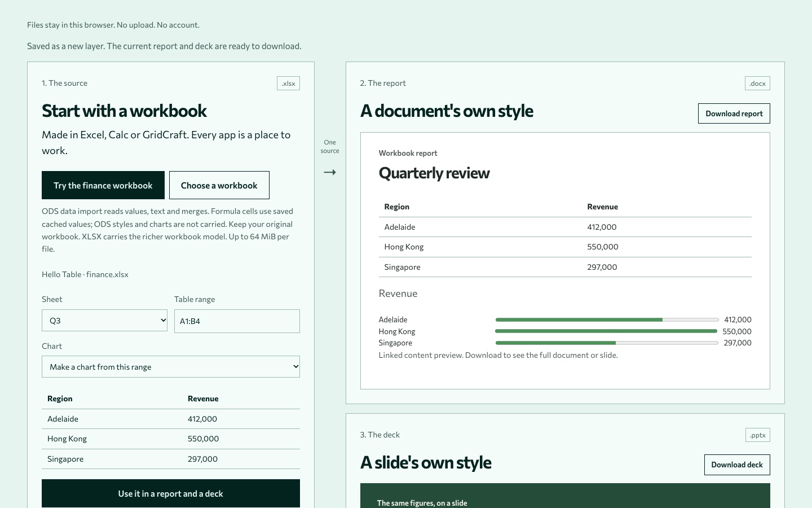Viewport: 812px width, 508px height.
Task: Click A document's own style heading
Action: pyautogui.click(x=447, y=111)
